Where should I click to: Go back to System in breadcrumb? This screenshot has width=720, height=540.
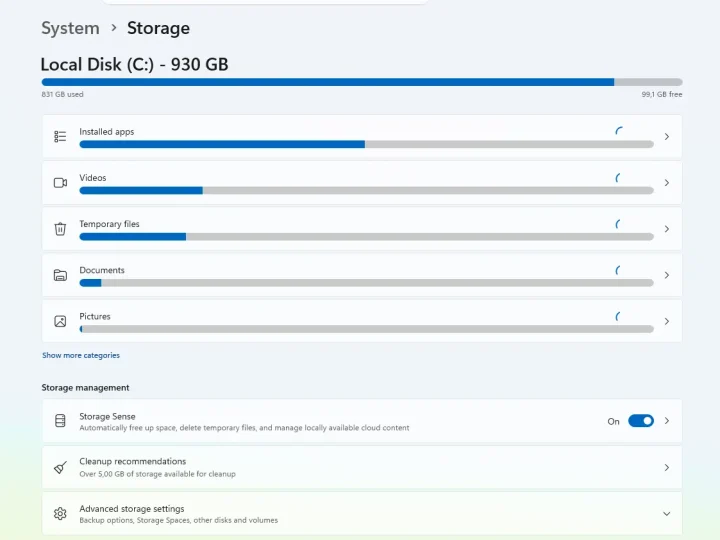(x=70, y=28)
